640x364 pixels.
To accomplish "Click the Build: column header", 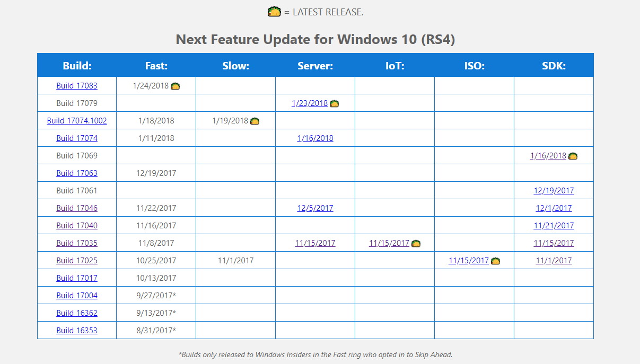I will 77,66.
